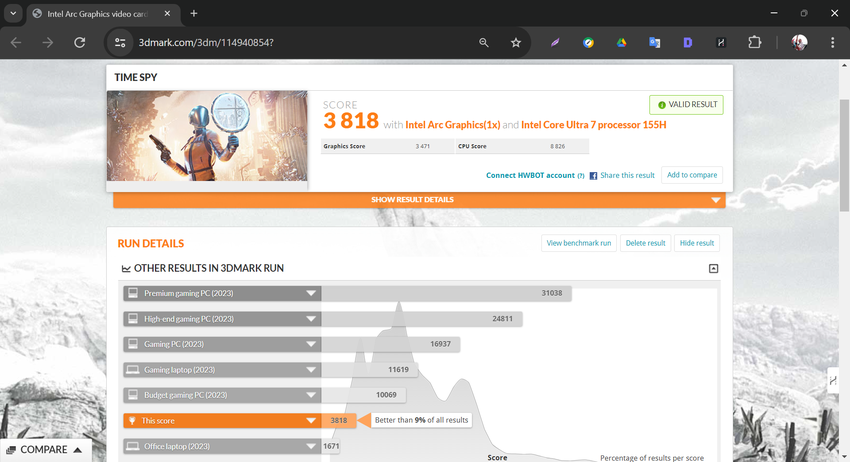Open the COMPARE panel at bottom left
Screen dimensions: 850x462
pyautogui.click(x=45, y=450)
